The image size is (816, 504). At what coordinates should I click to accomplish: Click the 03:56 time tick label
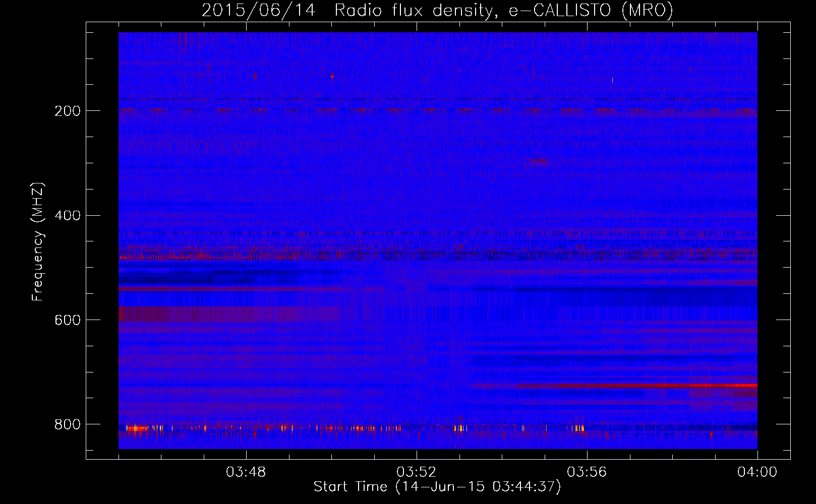[587, 472]
